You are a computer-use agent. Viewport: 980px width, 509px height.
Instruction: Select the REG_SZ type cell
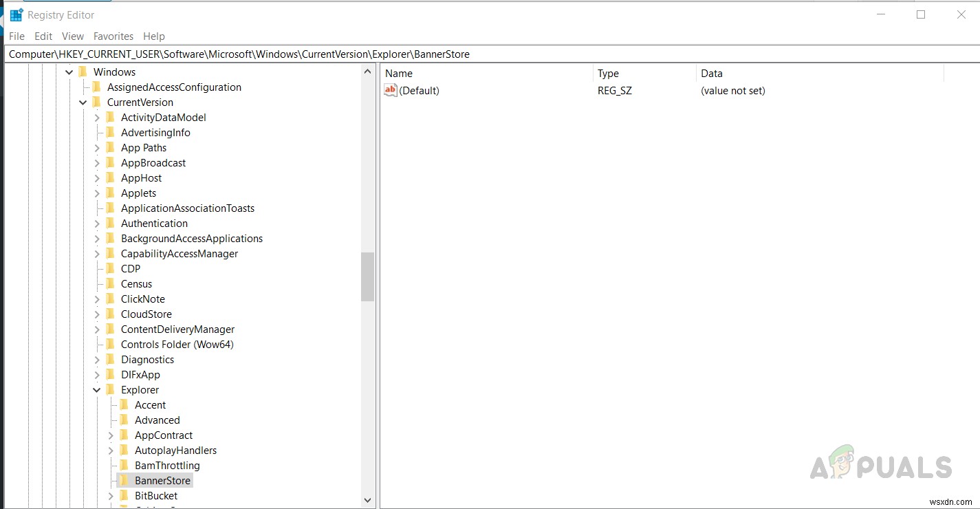pos(615,91)
